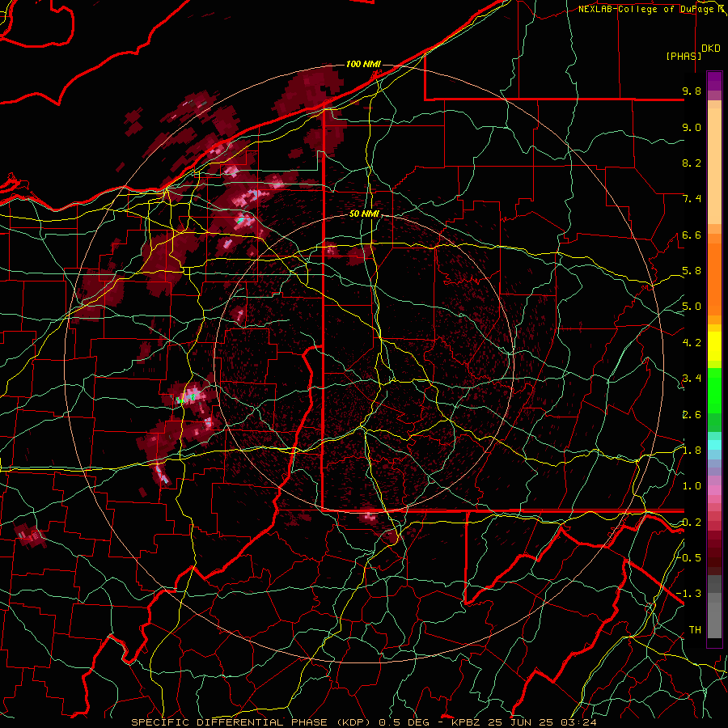Screen dimensions: 728x728
Task: Pick the bright green color bar segment
Action: click(714, 390)
